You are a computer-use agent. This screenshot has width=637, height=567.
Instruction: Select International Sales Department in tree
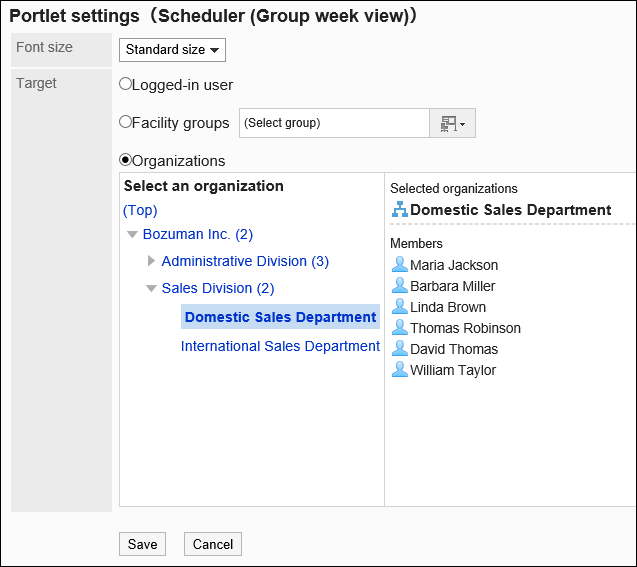pyautogui.click(x=280, y=346)
